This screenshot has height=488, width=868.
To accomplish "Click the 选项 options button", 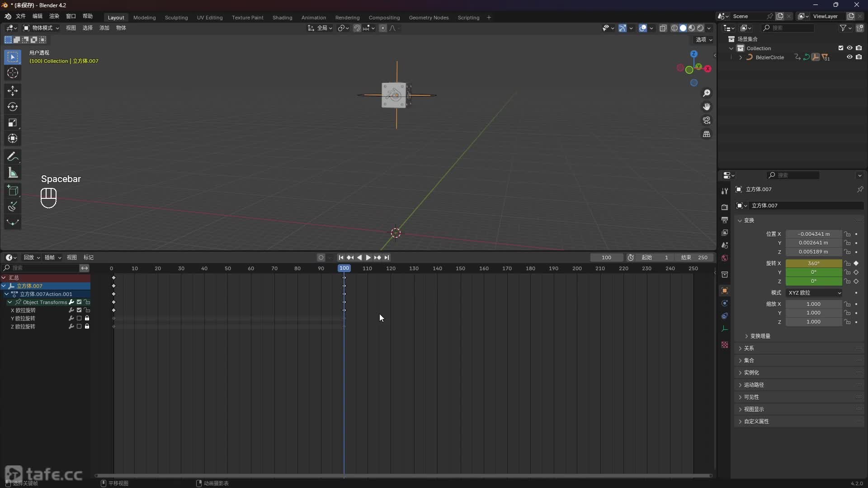I will coord(704,40).
